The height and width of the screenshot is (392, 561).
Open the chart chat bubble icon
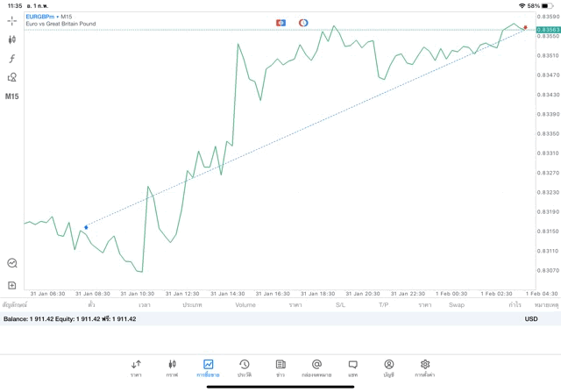pos(12,262)
